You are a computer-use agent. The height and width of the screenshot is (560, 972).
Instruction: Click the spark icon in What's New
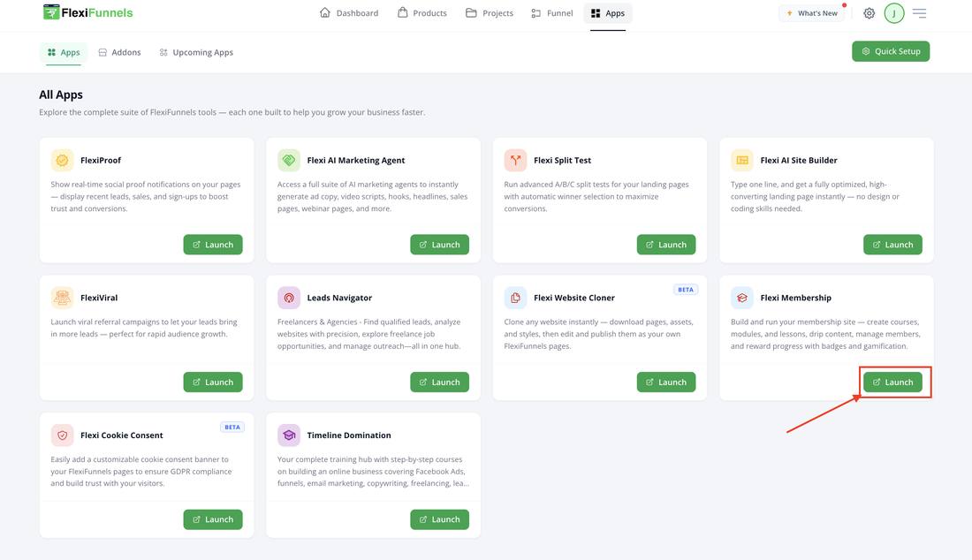(790, 13)
